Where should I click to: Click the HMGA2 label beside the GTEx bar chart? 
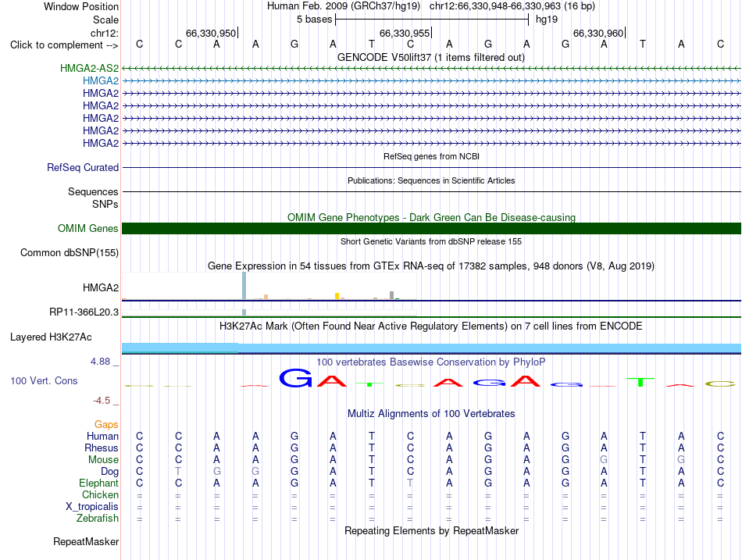(x=101, y=288)
